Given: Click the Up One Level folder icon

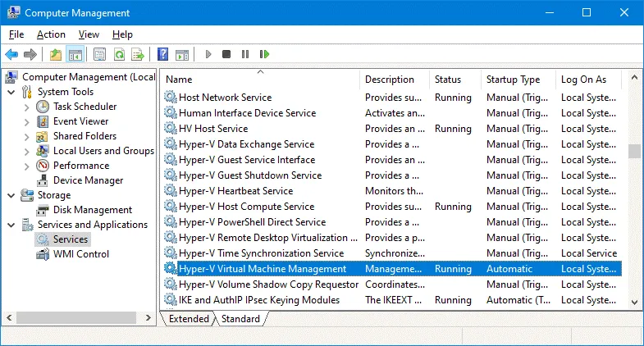Looking at the screenshot, I should [55, 55].
